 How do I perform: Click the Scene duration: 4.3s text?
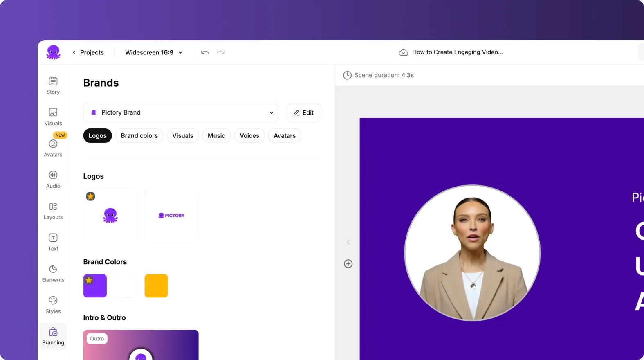(x=384, y=75)
